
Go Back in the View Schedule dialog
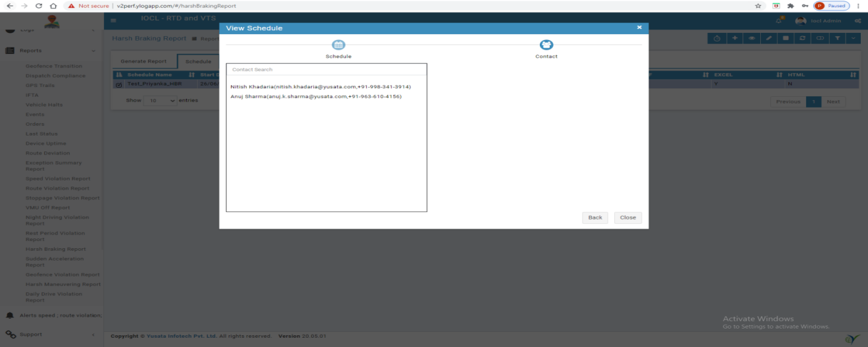(x=595, y=217)
